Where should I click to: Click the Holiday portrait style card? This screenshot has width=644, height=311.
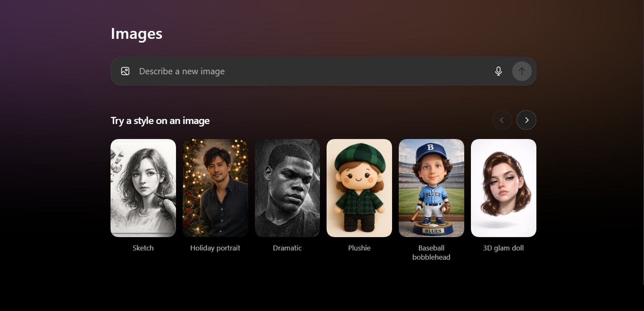(215, 188)
